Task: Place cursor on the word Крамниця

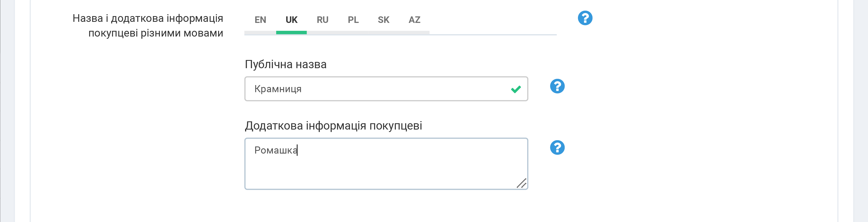Action: point(278,89)
